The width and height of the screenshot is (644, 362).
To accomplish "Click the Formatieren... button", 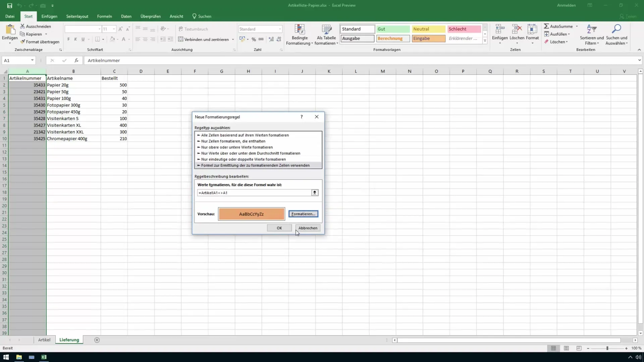I will [x=303, y=214].
